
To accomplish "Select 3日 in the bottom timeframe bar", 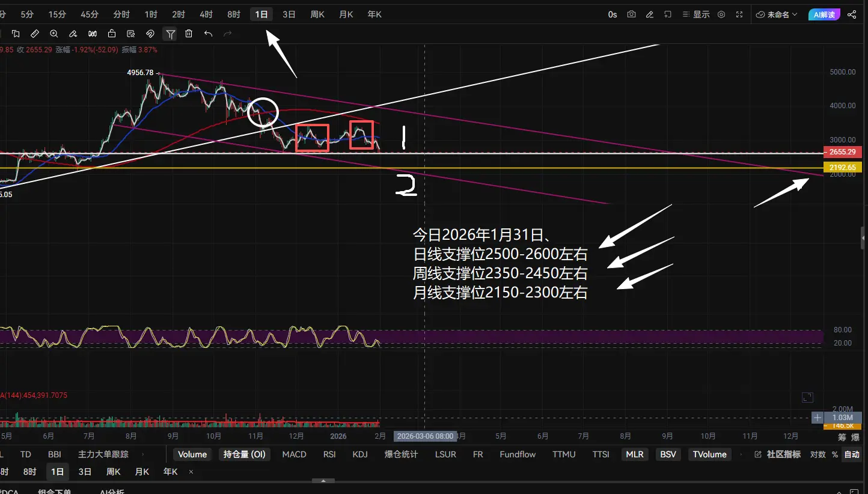I will (x=85, y=472).
